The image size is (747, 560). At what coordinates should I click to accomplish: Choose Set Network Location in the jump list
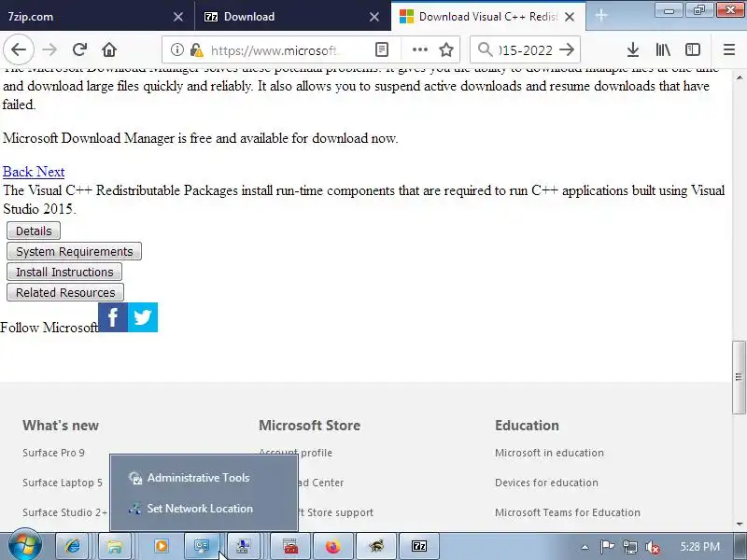[204, 509]
